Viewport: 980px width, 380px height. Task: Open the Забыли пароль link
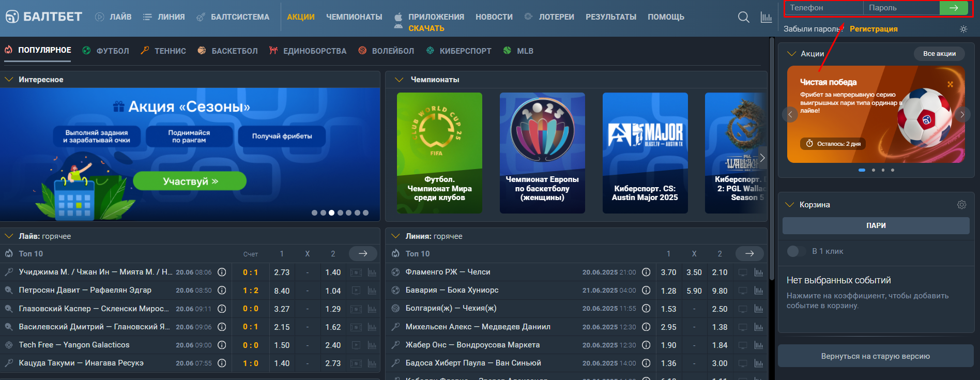coord(814,29)
